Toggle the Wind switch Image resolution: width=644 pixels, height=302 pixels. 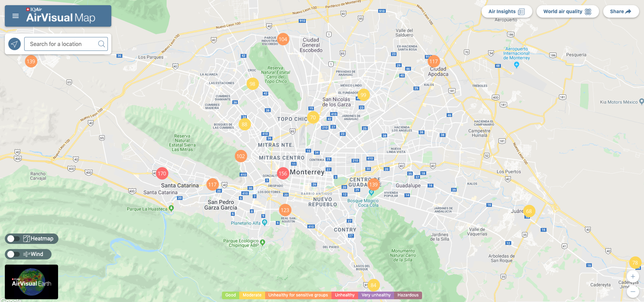pyautogui.click(x=13, y=254)
